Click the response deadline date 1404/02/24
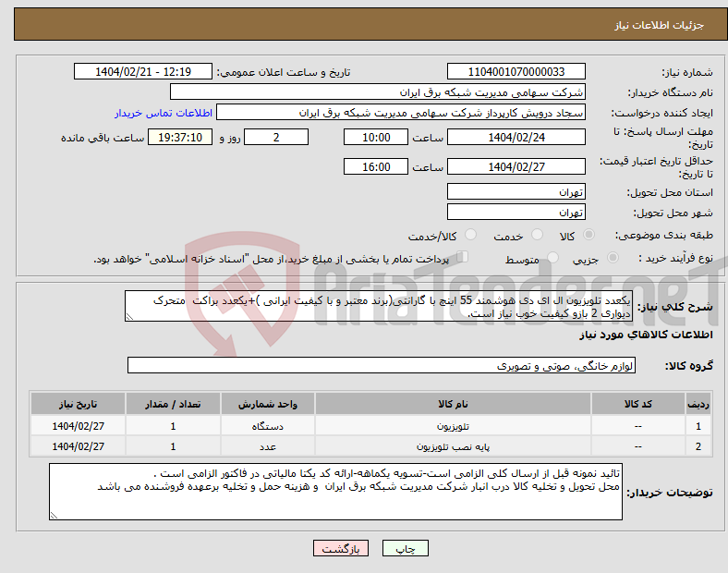 pyautogui.click(x=516, y=137)
